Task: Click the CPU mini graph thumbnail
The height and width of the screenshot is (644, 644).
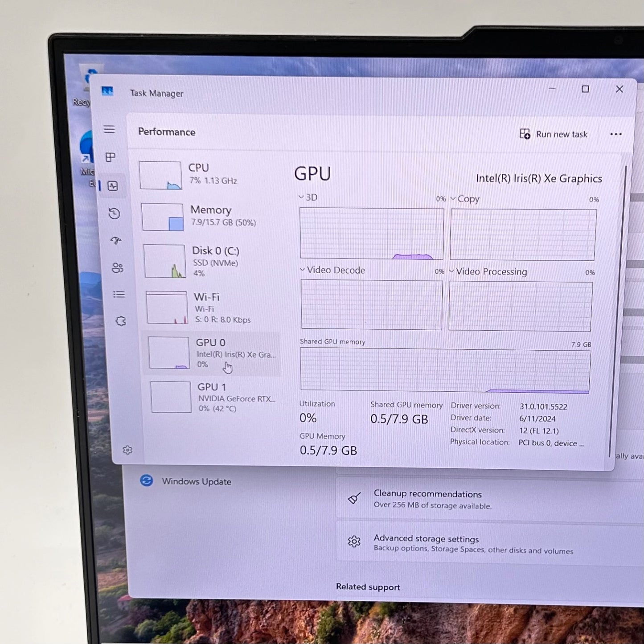Action: click(x=160, y=176)
